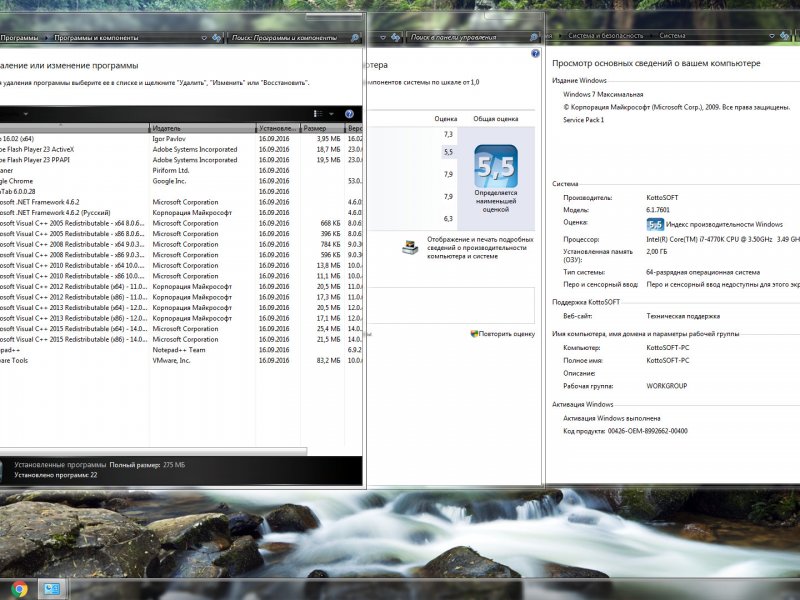Select the Notepad++ Team program row
Screen dimensions: 800x600
[181, 350]
